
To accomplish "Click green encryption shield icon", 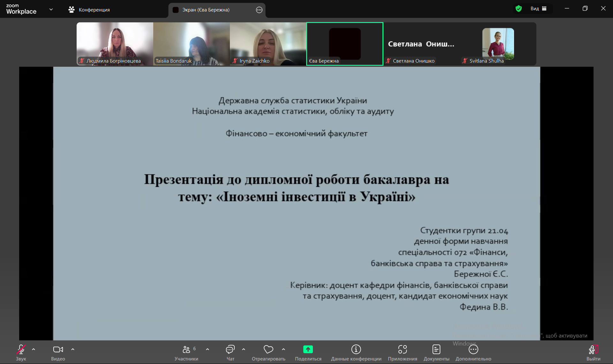I will tap(518, 9).
